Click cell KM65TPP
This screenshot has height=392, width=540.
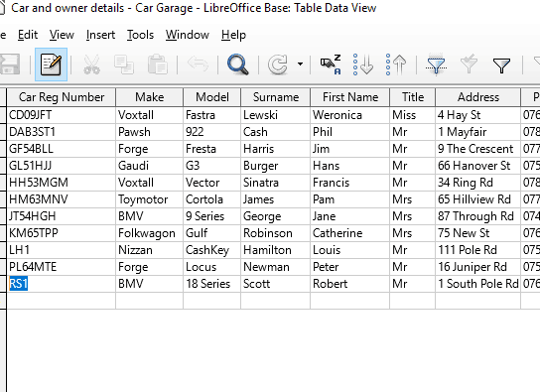pos(62,233)
